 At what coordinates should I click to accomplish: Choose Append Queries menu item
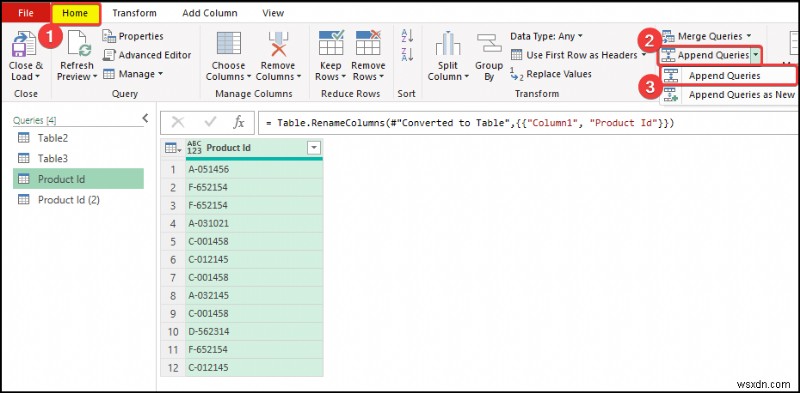pyautogui.click(x=728, y=76)
